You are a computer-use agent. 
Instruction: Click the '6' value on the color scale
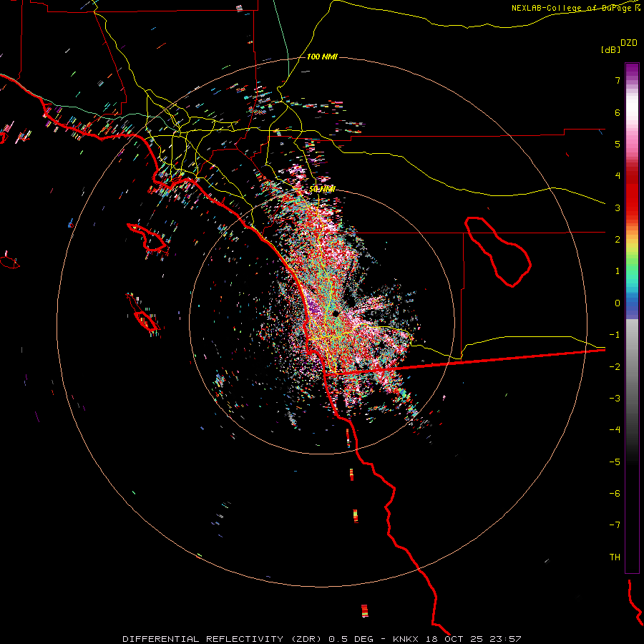[x=618, y=112]
